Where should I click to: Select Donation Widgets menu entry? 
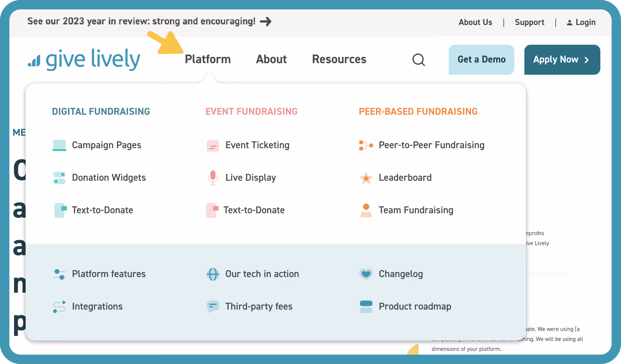click(x=109, y=178)
